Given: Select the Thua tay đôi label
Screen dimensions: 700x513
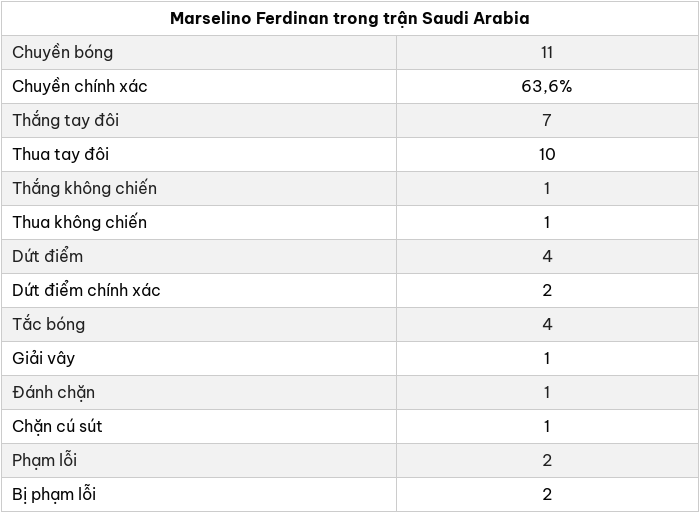Looking at the screenshot, I should point(61,154).
